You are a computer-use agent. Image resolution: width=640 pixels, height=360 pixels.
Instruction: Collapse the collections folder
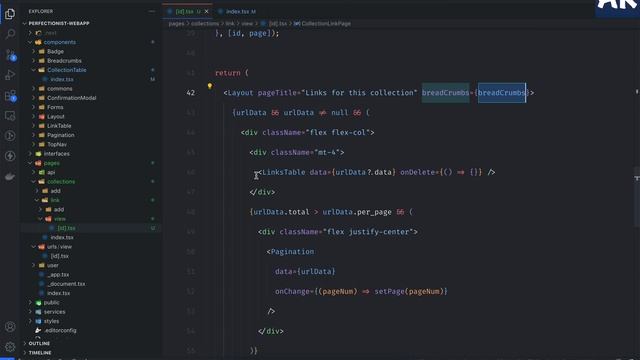(61, 182)
